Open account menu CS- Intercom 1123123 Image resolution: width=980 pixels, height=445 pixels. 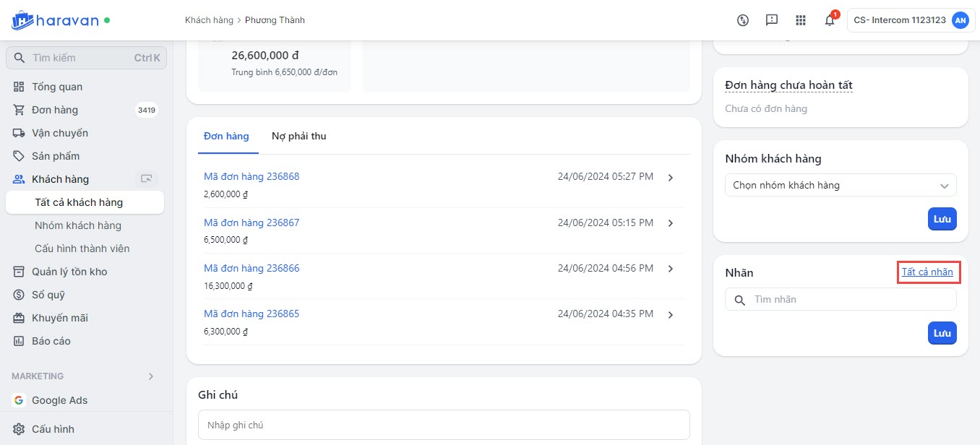pos(910,20)
